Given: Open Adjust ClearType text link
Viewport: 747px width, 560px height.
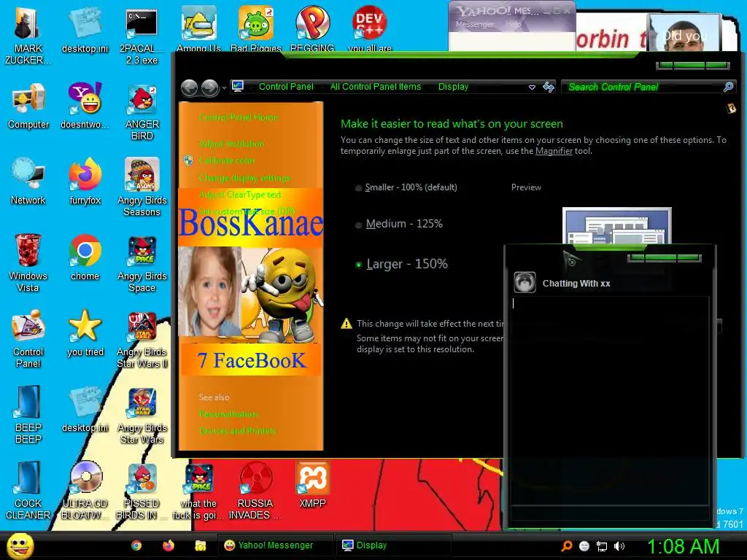Looking at the screenshot, I should point(240,195).
